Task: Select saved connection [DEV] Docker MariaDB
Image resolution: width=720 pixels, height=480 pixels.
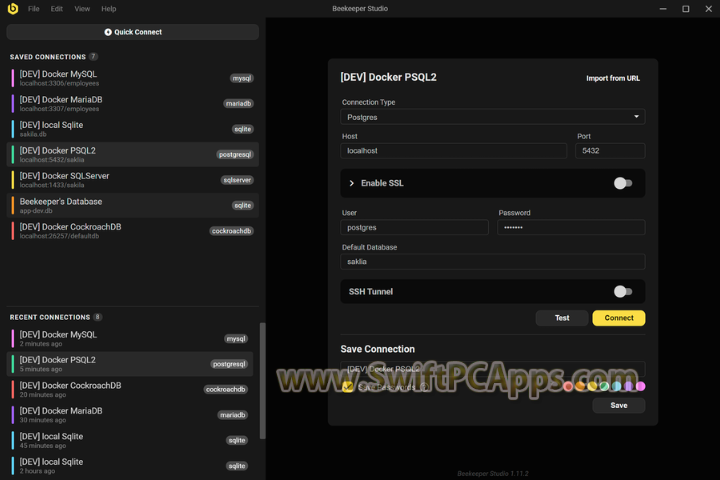Action: [133, 104]
